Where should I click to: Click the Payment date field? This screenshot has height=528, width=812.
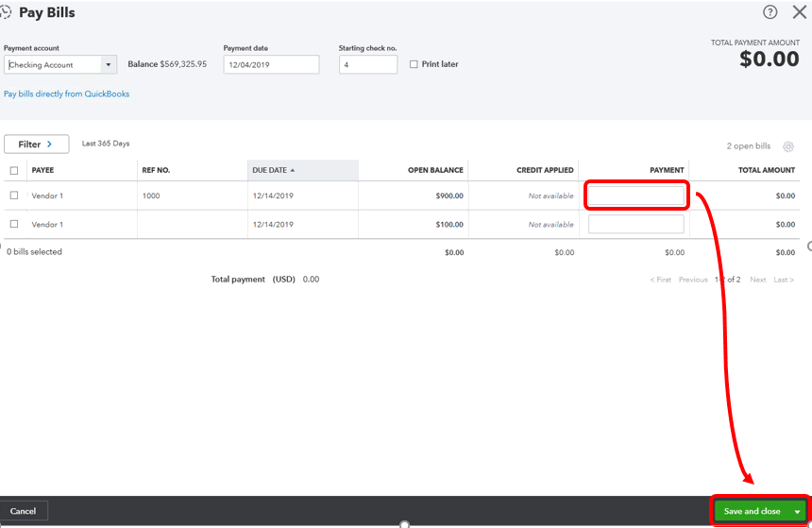click(271, 65)
